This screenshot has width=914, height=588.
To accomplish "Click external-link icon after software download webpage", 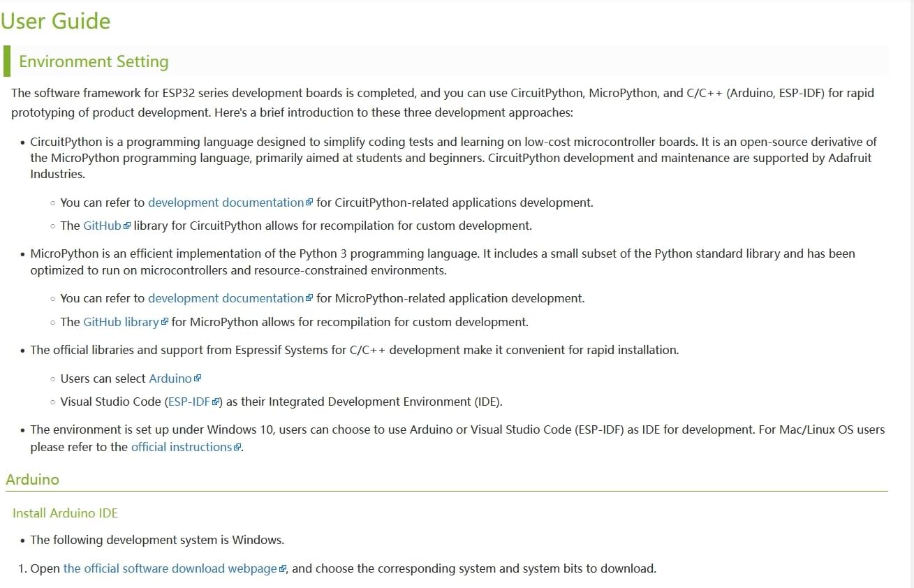I will pyautogui.click(x=283, y=569).
